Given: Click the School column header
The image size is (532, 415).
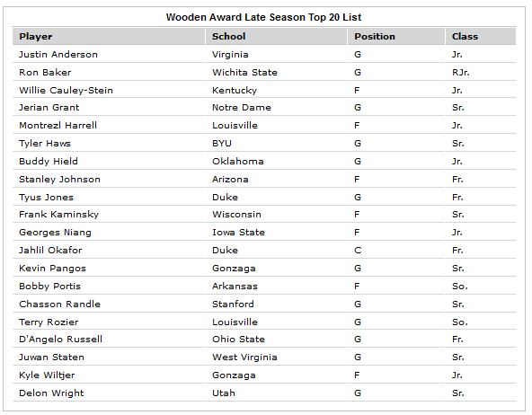Looking at the screenshot, I should [228, 37].
